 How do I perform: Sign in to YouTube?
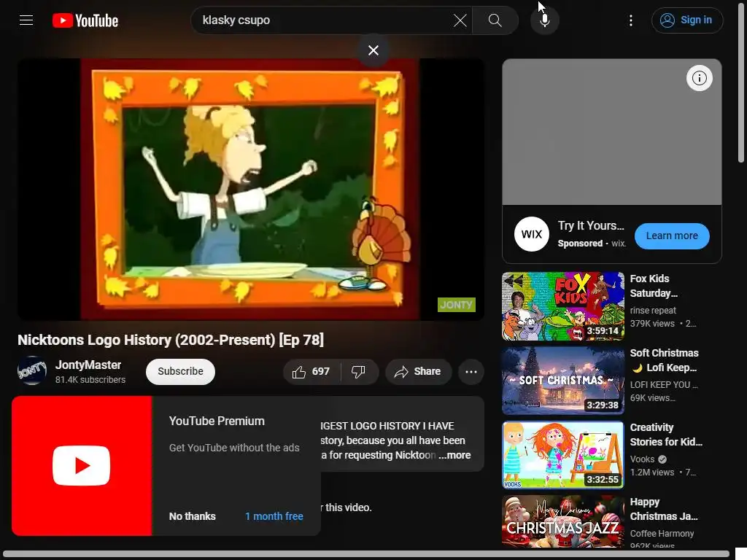[687, 20]
